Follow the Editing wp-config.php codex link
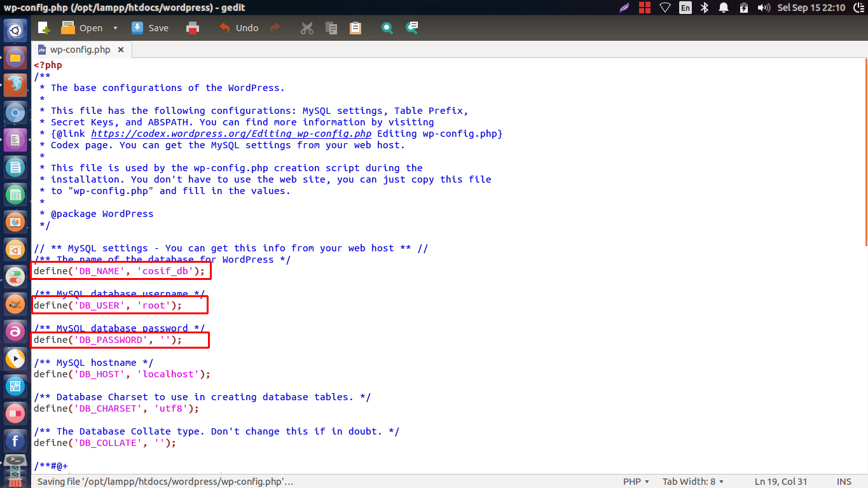The image size is (868, 488). [x=231, y=133]
